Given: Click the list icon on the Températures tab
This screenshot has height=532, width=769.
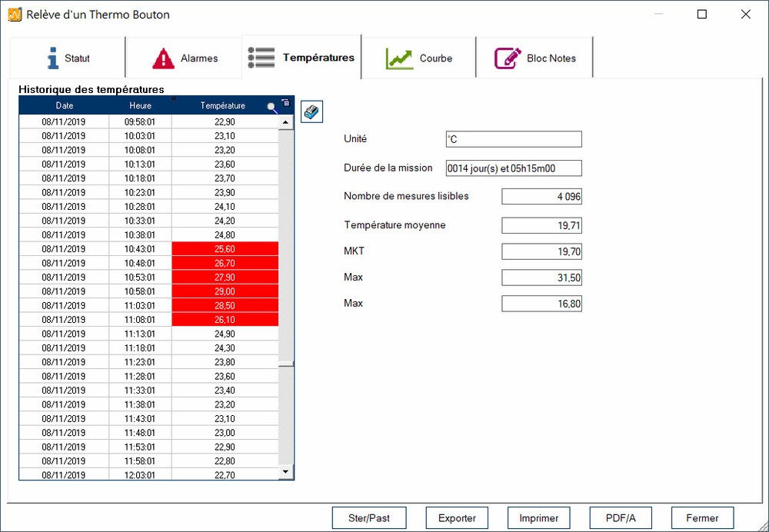Looking at the screenshot, I should click(261, 56).
